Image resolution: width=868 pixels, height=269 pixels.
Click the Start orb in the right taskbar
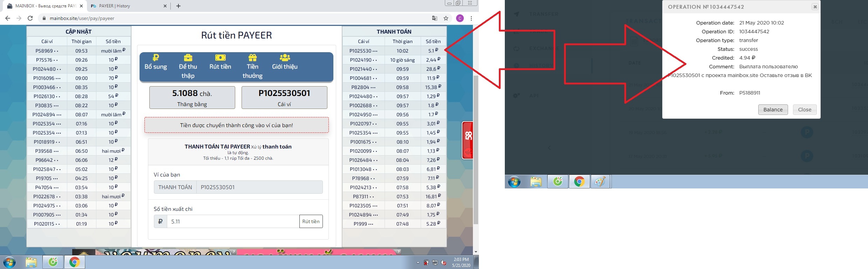pos(514,182)
